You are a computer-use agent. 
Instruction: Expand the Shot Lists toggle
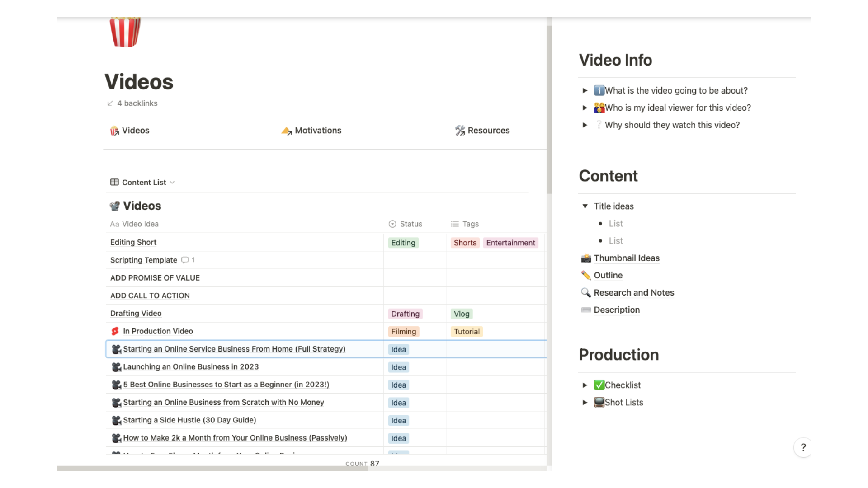coord(585,402)
